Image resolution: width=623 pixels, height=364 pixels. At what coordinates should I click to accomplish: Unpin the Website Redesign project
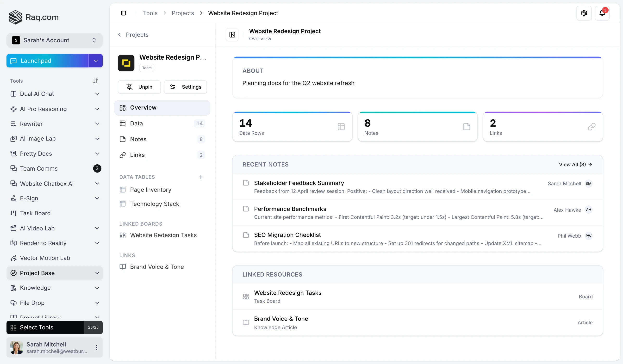pyautogui.click(x=139, y=87)
